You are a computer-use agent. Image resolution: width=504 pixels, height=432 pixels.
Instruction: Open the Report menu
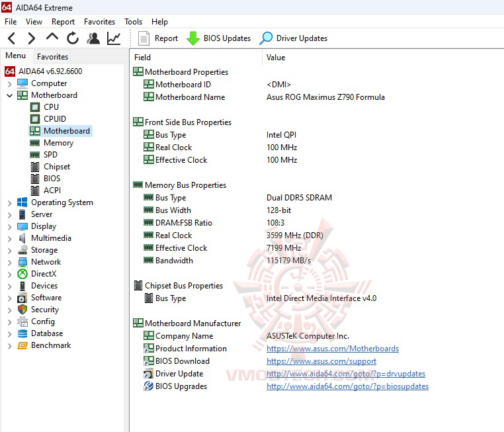tap(63, 22)
